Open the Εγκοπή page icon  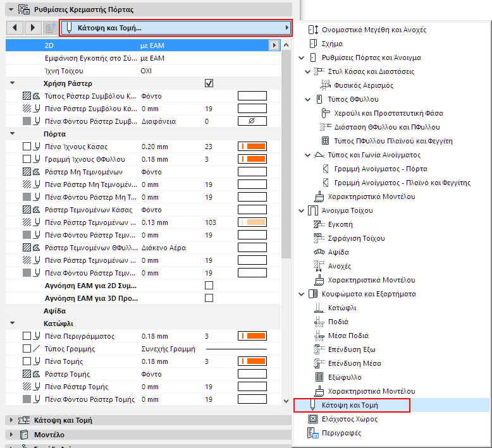[x=319, y=224]
